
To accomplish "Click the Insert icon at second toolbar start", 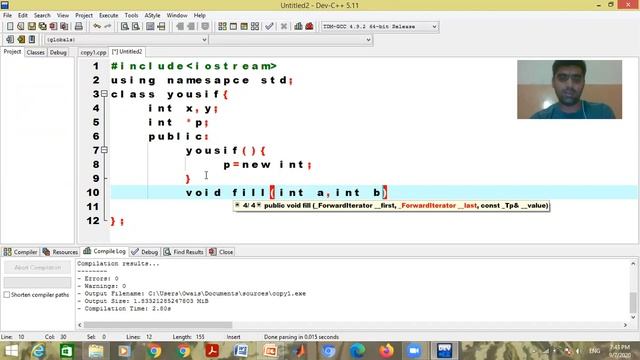I will point(10,40).
